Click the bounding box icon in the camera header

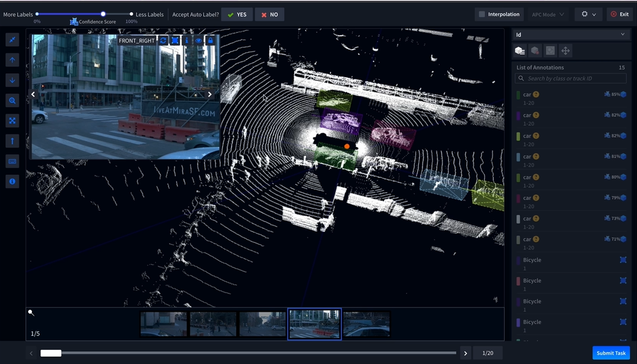(x=175, y=41)
